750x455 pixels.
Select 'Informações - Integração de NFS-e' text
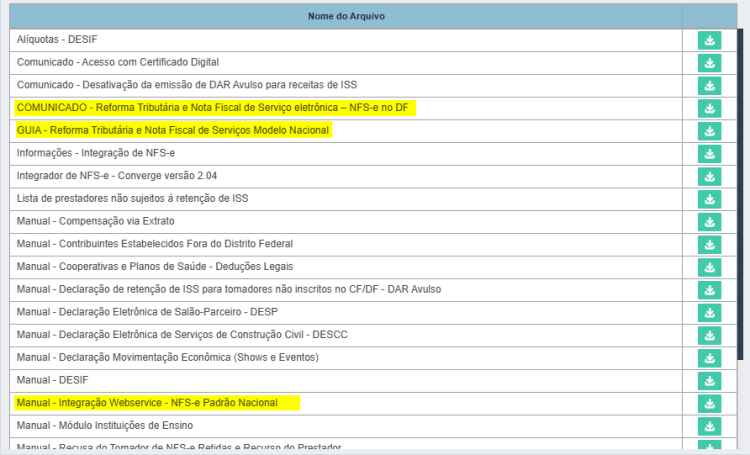96,153
